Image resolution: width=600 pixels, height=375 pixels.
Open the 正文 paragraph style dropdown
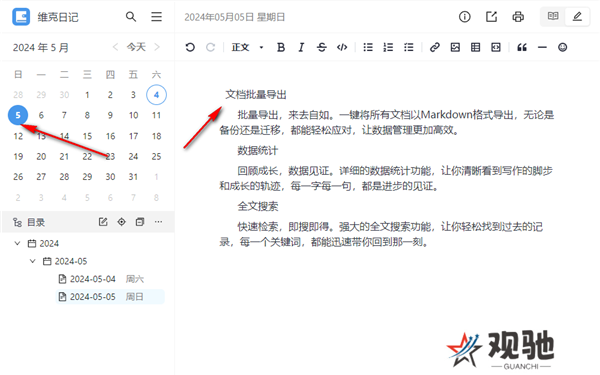247,47
